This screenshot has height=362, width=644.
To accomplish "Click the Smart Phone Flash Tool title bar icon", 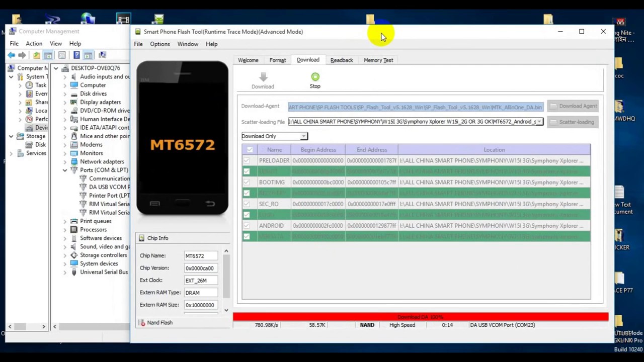I will click(138, 32).
